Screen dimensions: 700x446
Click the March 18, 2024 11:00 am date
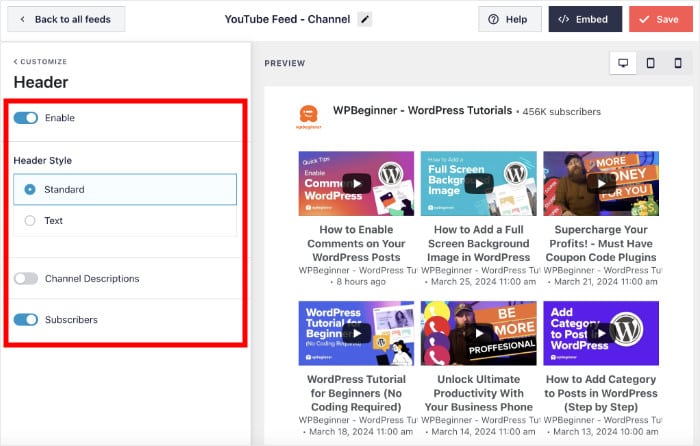(361, 432)
